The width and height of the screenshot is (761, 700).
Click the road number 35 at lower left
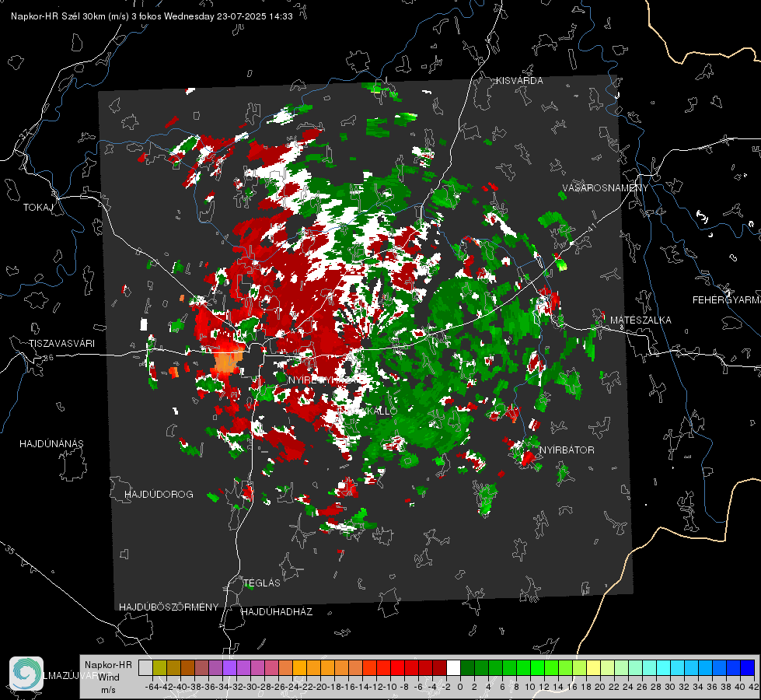coord(9,551)
